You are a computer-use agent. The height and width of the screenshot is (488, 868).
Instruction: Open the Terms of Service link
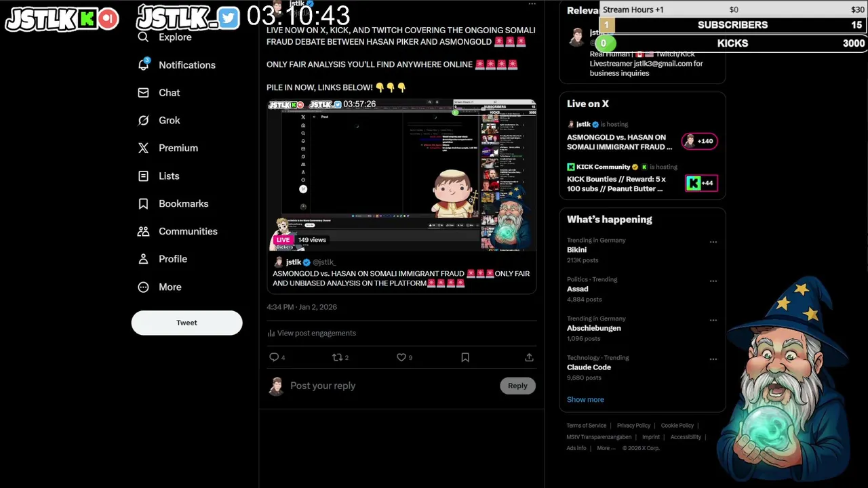click(587, 426)
